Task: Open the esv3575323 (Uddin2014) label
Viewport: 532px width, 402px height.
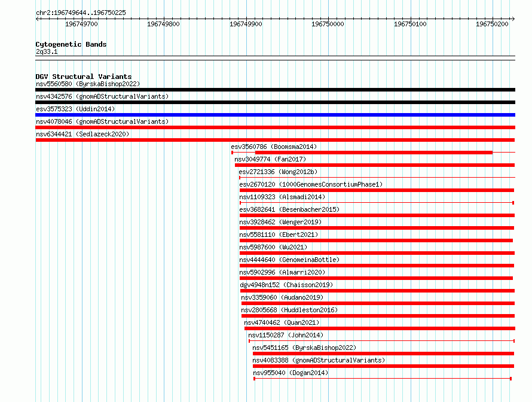Action: tap(75, 109)
